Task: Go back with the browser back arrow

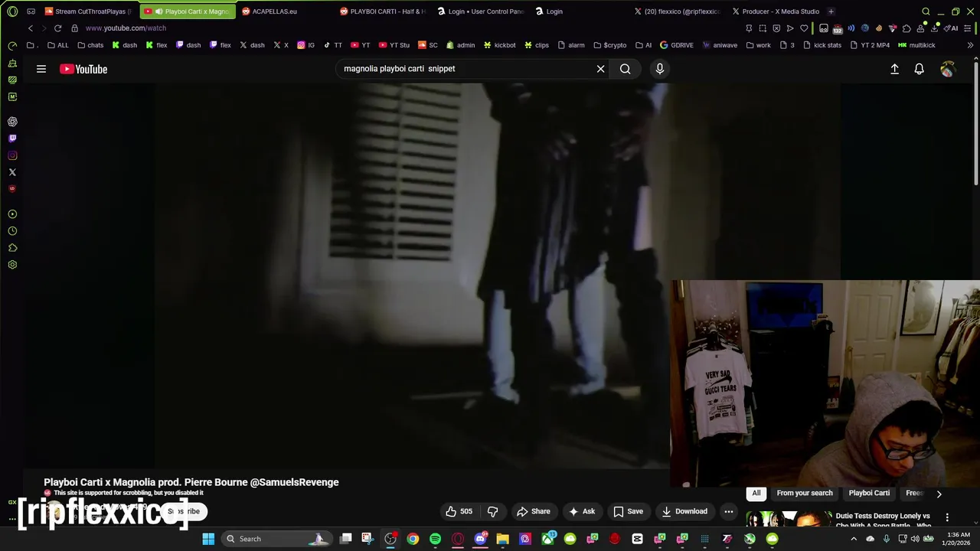Action: click(31, 28)
